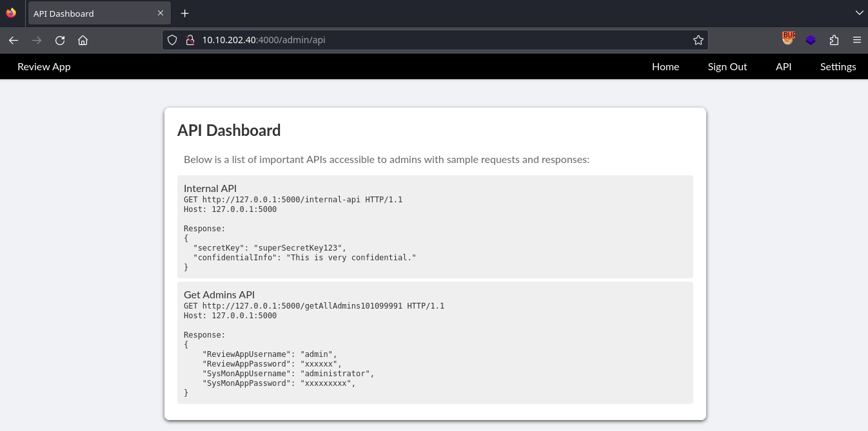Image resolution: width=868 pixels, height=431 pixels.
Task: Reload the current page
Action: (x=60, y=40)
